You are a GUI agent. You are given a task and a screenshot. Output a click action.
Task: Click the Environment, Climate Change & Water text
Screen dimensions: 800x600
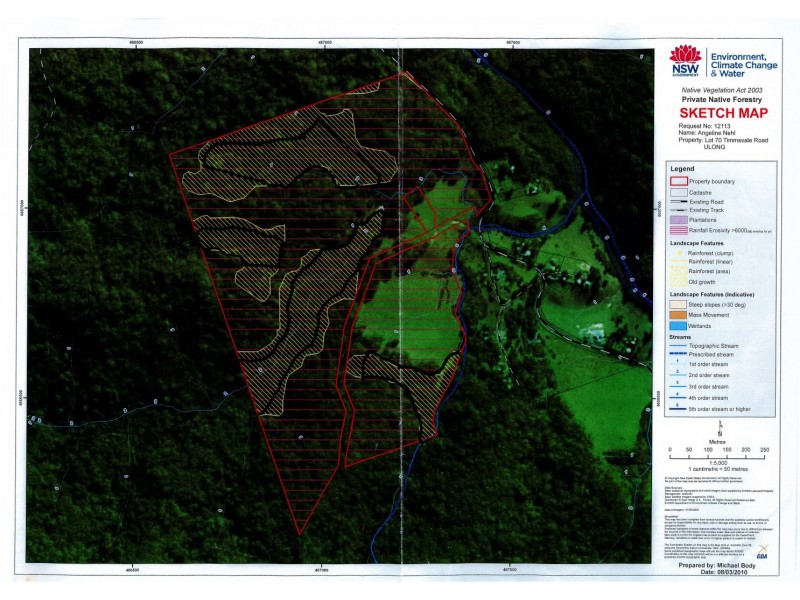(x=744, y=65)
